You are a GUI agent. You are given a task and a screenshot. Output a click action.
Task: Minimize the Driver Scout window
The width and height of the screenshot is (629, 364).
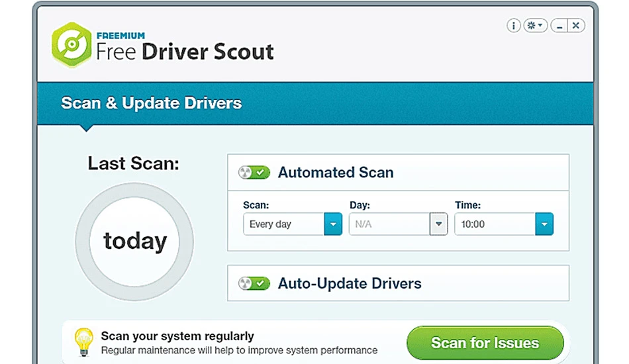click(x=559, y=26)
